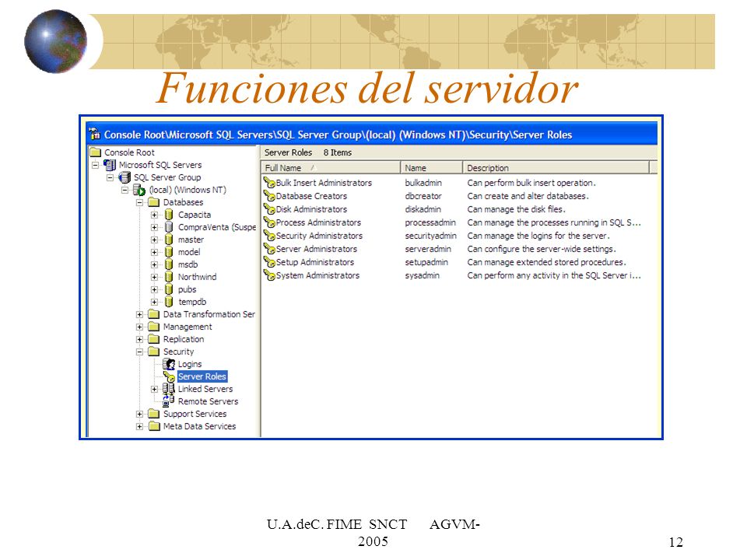Click the serveradmin name cell
Image resolution: width=747 pixels, height=560 pixels.
428,249
